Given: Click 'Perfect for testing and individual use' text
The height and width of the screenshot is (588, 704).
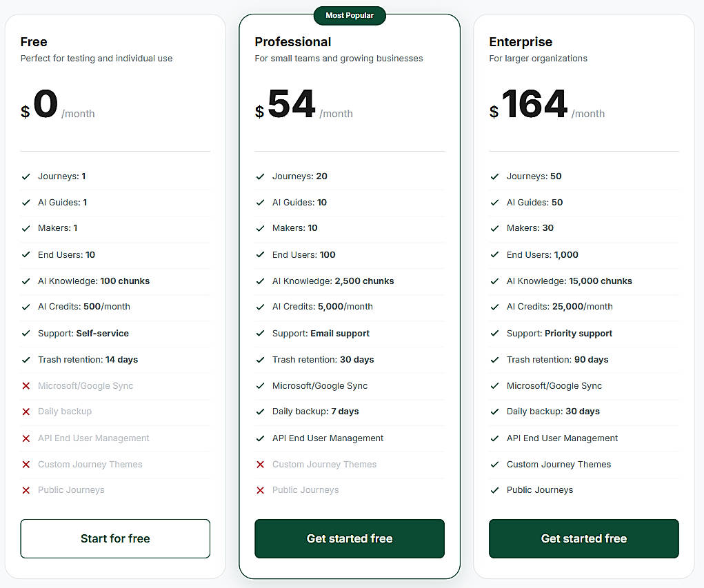Looking at the screenshot, I should pyautogui.click(x=97, y=59).
